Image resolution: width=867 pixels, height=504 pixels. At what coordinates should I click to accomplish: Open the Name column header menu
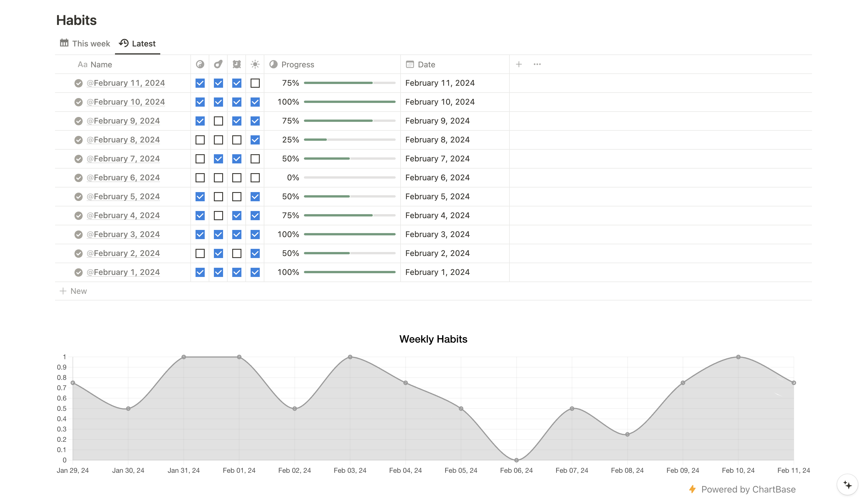tap(101, 64)
